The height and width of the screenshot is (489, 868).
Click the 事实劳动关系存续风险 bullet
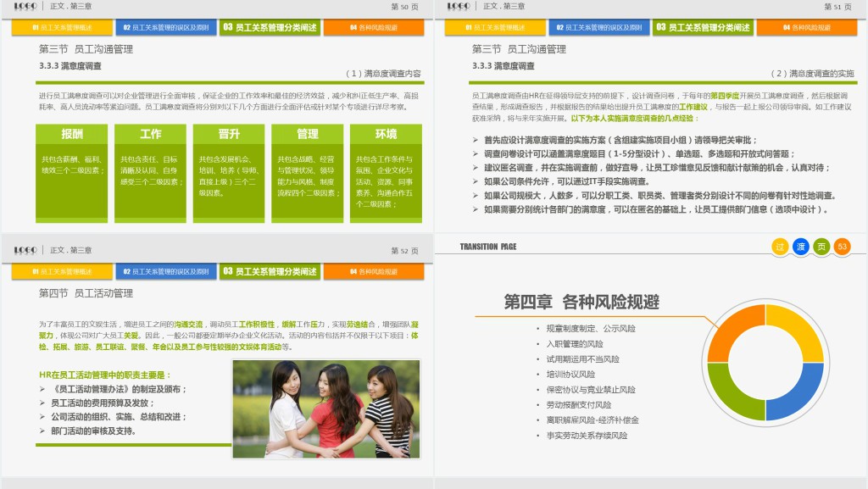pyautogui.click(x=587, y=436)
